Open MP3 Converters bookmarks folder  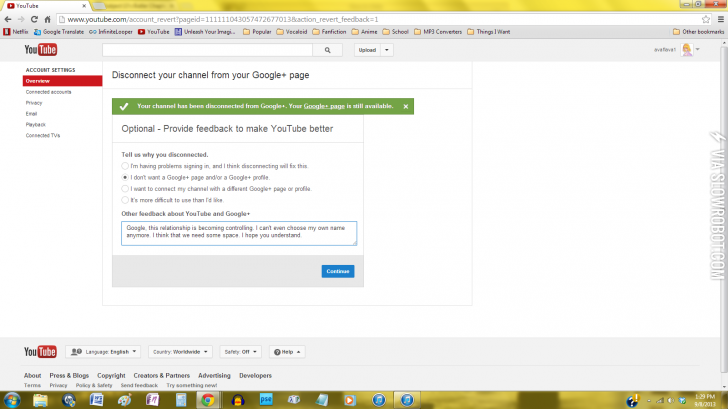tap(438, 32)
